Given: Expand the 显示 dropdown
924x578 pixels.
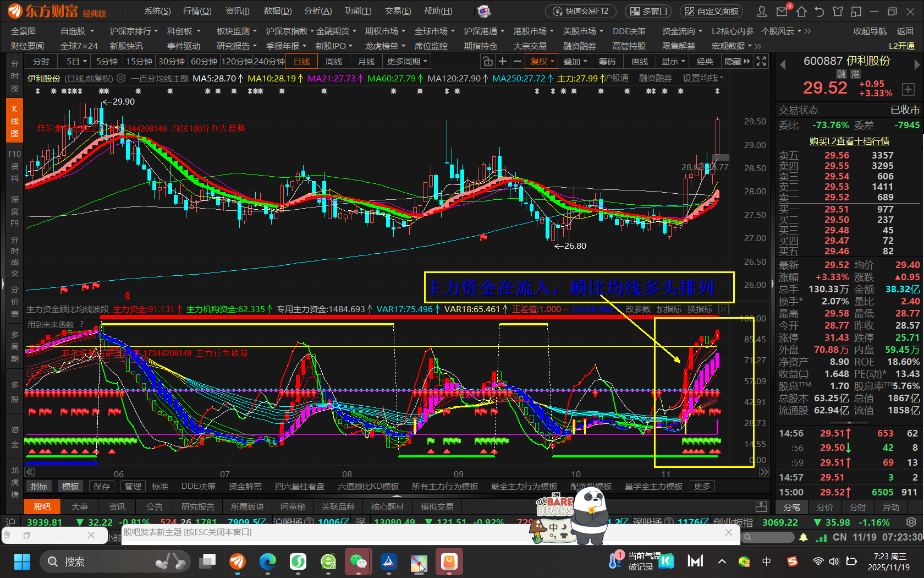Looking at the screenshot, I should click(x=673, y=61).
